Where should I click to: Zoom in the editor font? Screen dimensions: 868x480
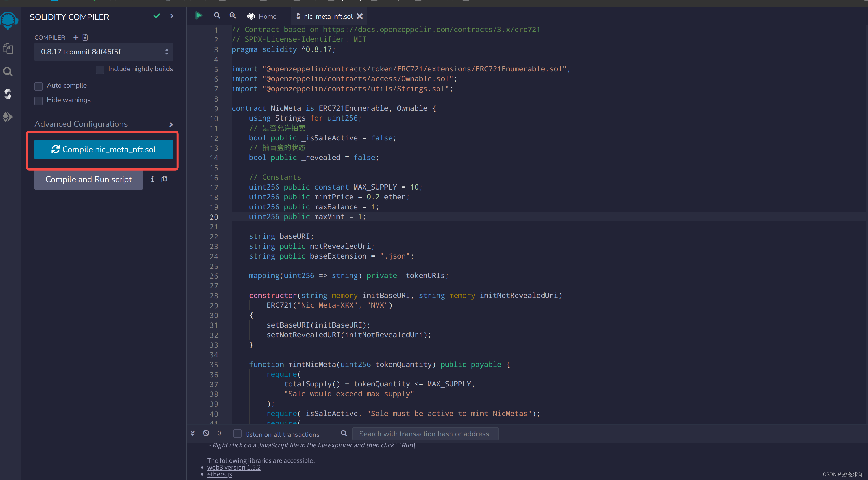[x=233, y=15]
